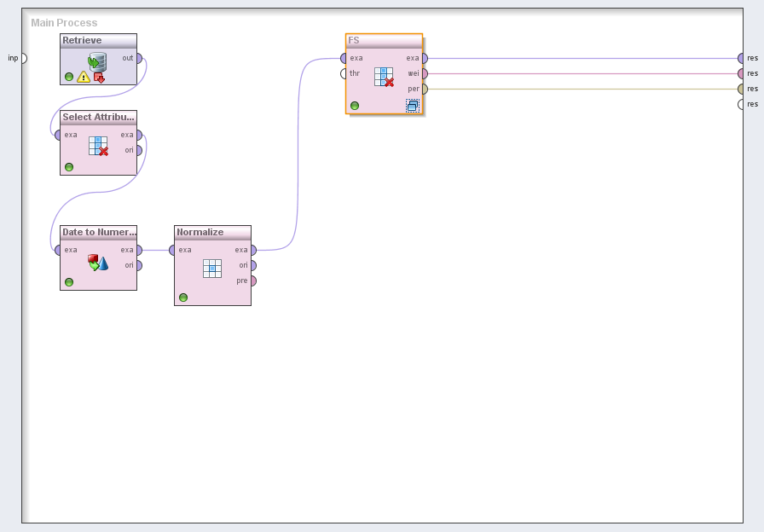Click the 'out' port of Retrieve
Screen dimensions: 764x532
[x=139, y=59]
